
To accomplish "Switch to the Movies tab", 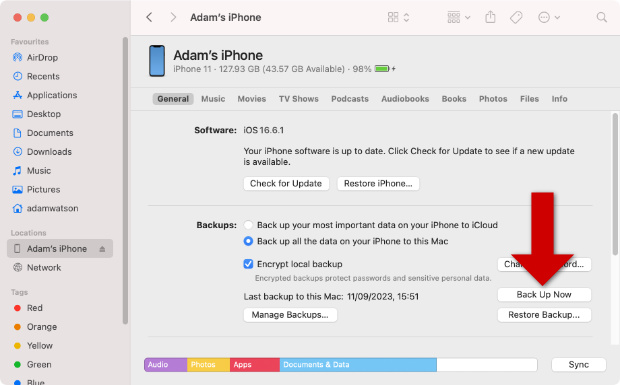I will coord(251,99).
